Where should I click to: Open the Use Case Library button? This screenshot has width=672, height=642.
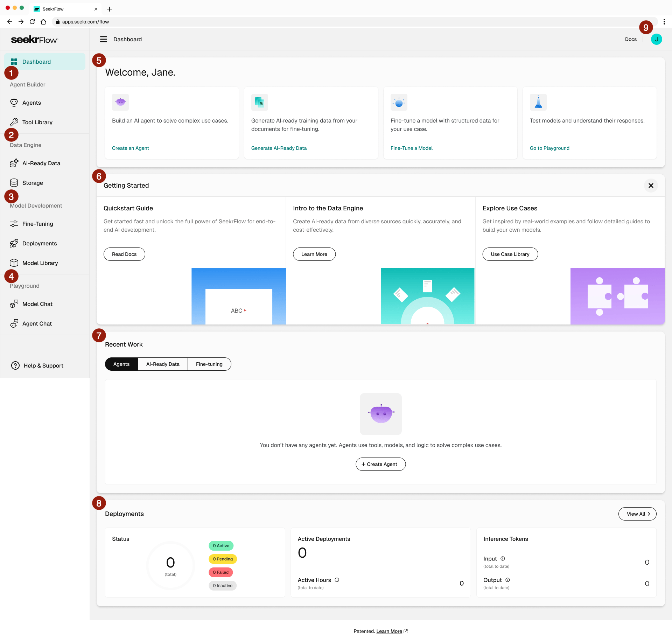(x=510, y=254)
